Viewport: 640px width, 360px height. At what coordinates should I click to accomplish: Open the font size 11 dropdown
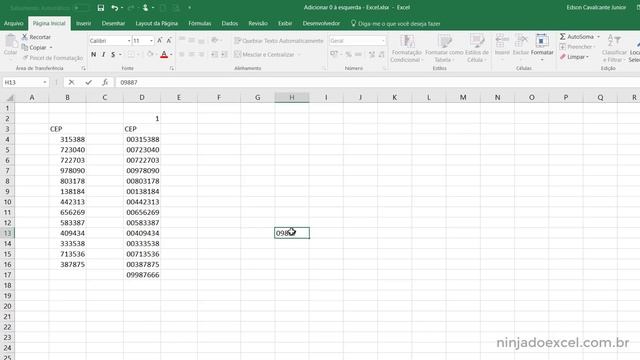click(x=151, y=41)
